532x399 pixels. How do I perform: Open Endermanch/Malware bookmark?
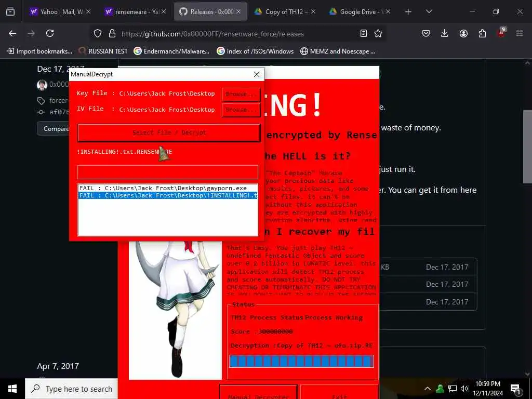171,51
